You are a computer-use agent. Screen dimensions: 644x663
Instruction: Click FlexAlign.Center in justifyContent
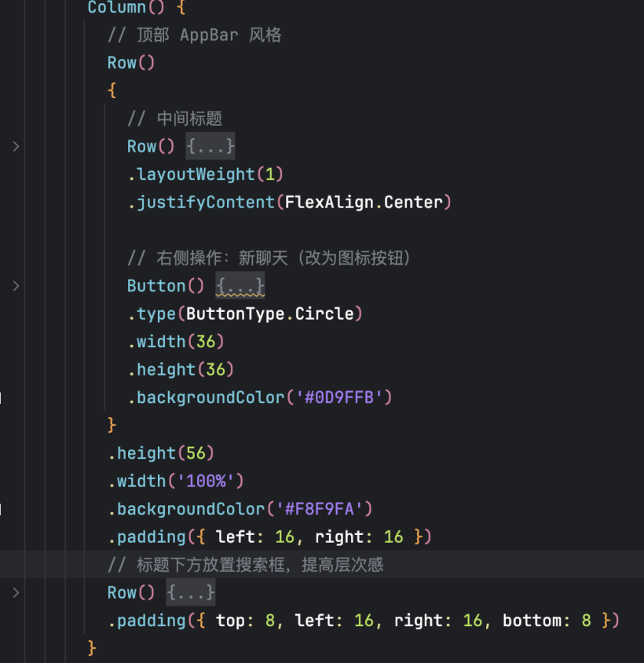pyautogui.click(x=364, y=203)
